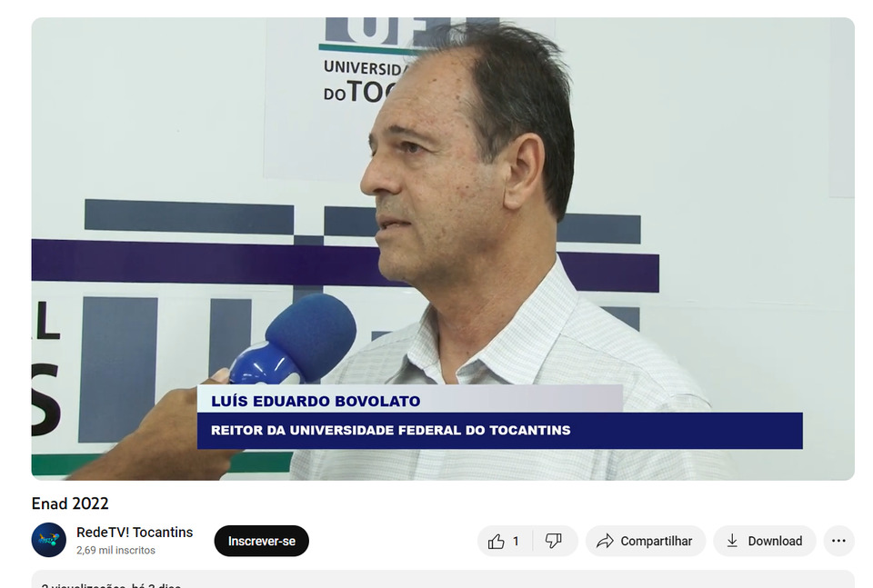The width and height of the screenshot is (873, 588).
Task: Like the video with the thumbs-up icon
Action: tap(497, 542)
